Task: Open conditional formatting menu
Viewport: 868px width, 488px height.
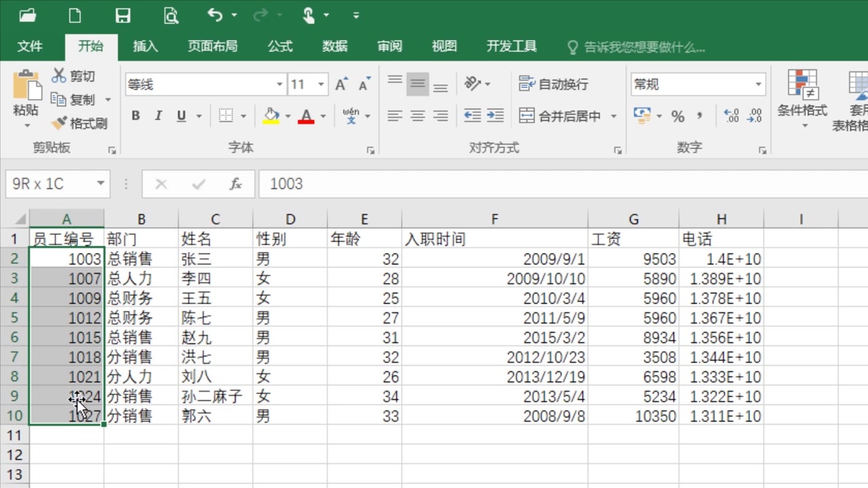Action: click(803, 99)
